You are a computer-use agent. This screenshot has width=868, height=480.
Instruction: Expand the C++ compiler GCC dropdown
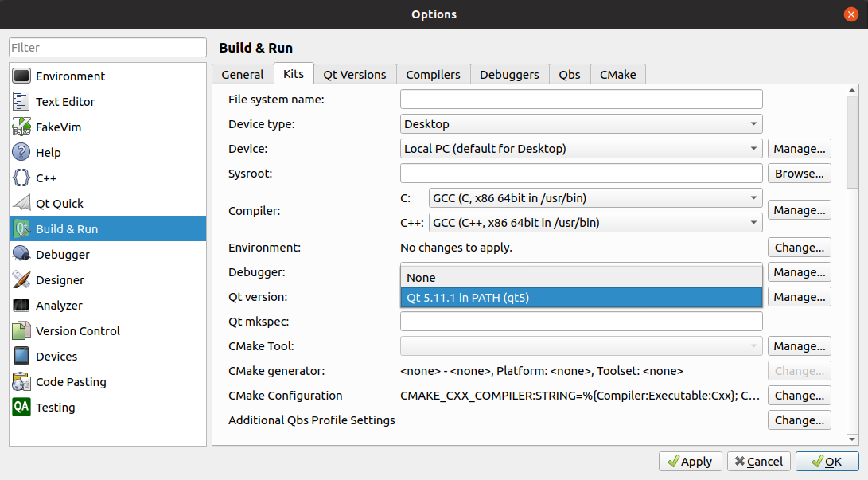point(595,223)
